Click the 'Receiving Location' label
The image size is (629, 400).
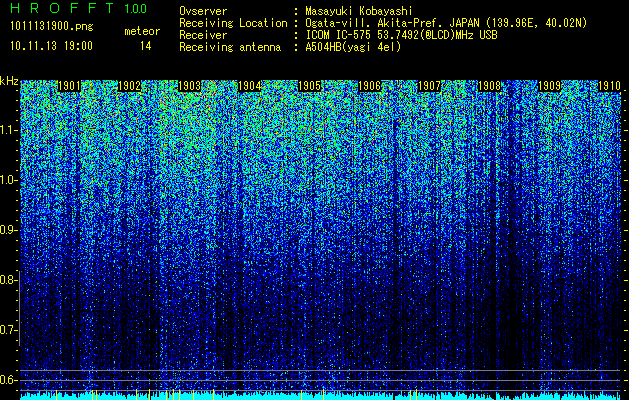click(233, 23)
